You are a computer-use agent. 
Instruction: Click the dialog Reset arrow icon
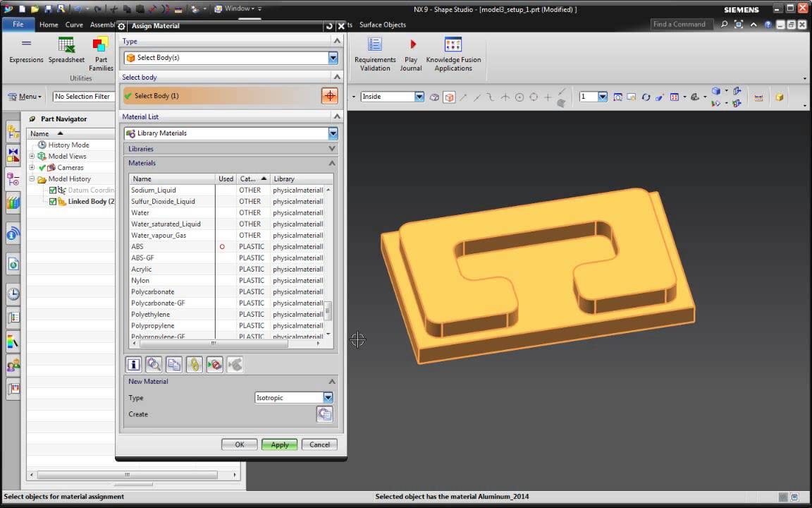pos(329,26)
